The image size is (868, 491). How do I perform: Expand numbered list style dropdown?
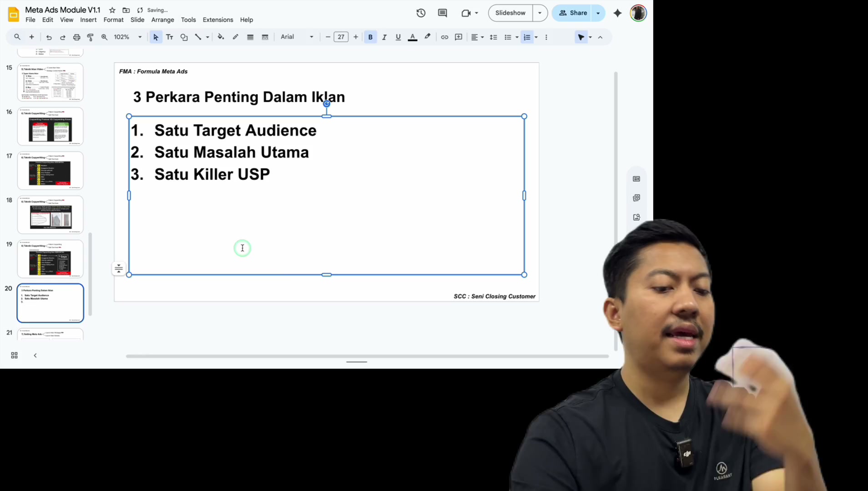[x=536, y=37]
